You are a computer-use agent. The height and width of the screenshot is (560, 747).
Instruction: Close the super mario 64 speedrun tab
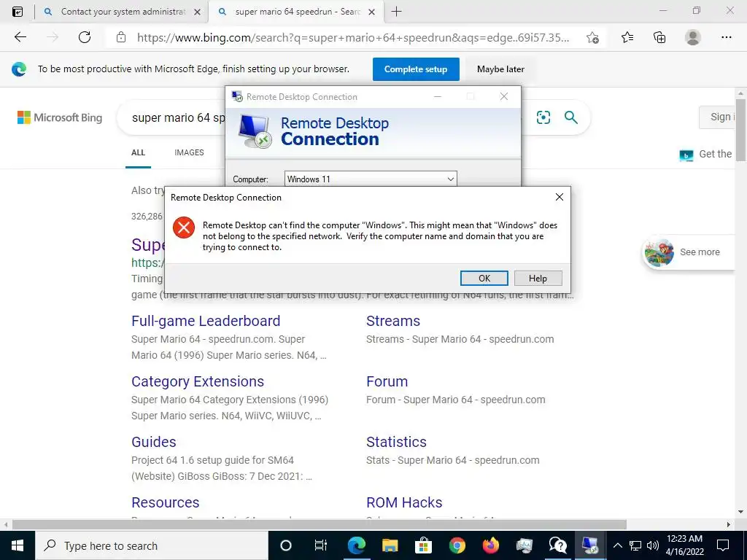pyautogui.click(x=372, y=12)
